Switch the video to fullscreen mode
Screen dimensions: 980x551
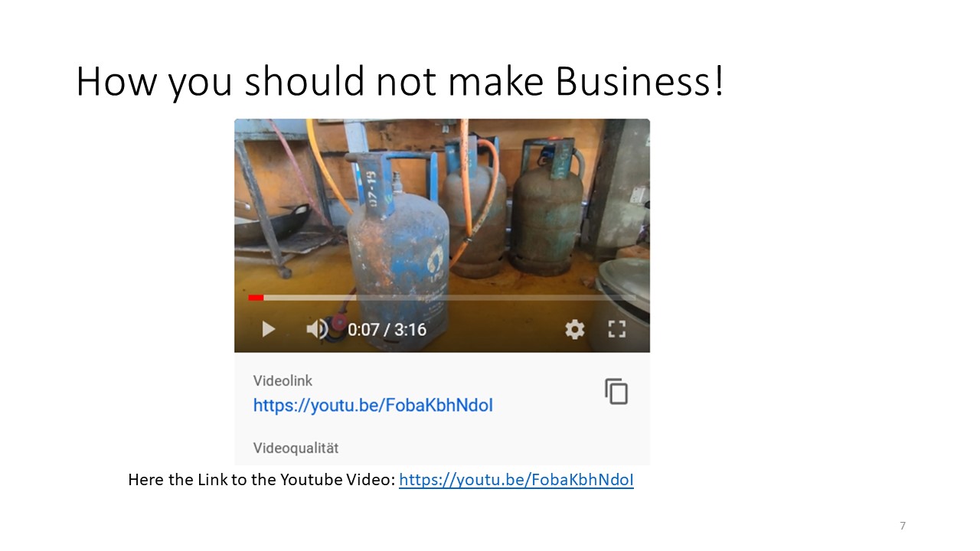[x=617, y=329]
